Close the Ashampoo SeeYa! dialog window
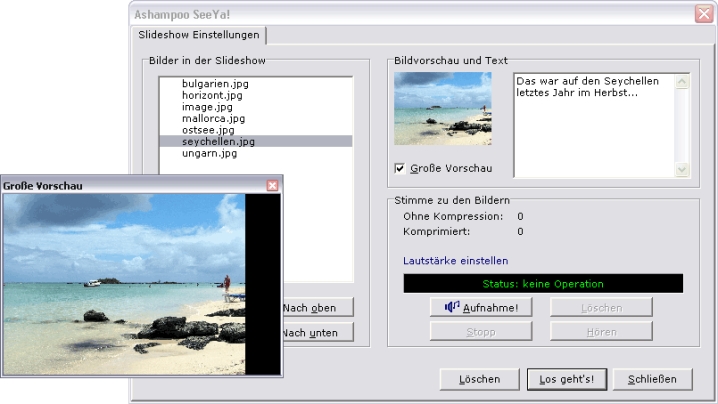Screen dimensions: 718x404 tap(703, 14)
